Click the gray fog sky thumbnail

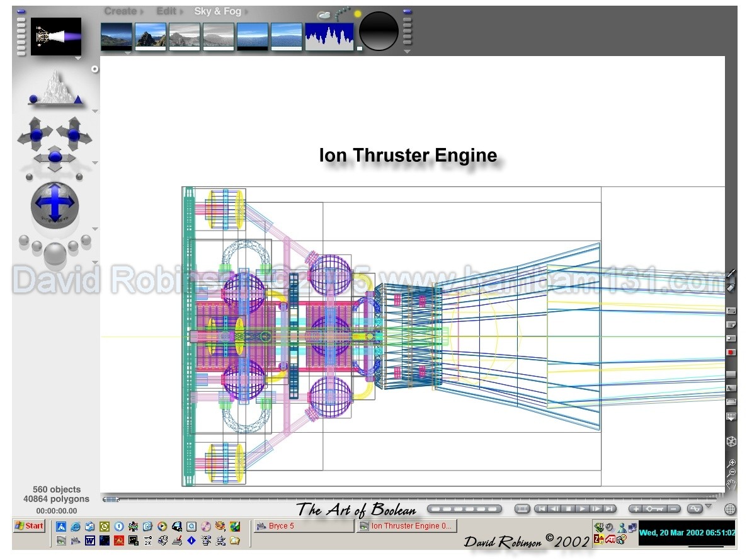[x=185, y=37]
